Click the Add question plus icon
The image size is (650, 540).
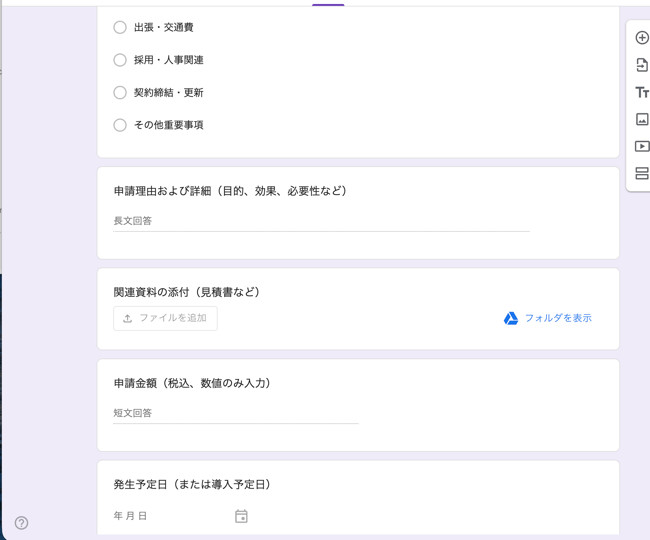[642, 38]
